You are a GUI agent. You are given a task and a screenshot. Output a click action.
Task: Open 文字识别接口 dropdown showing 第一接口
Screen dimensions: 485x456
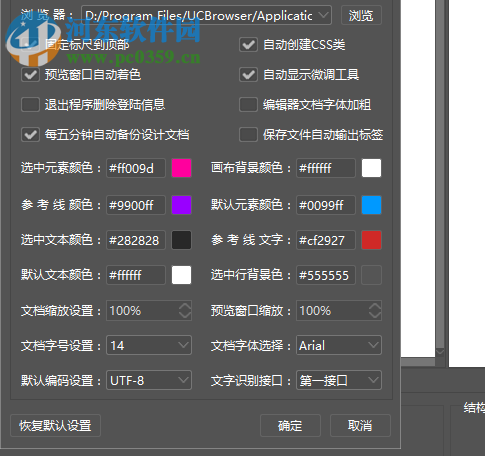point(339,380)
